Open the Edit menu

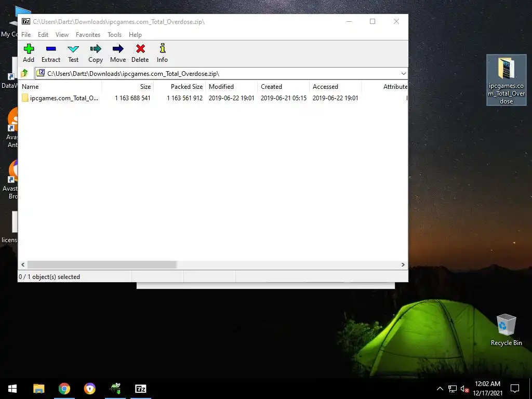43,35
